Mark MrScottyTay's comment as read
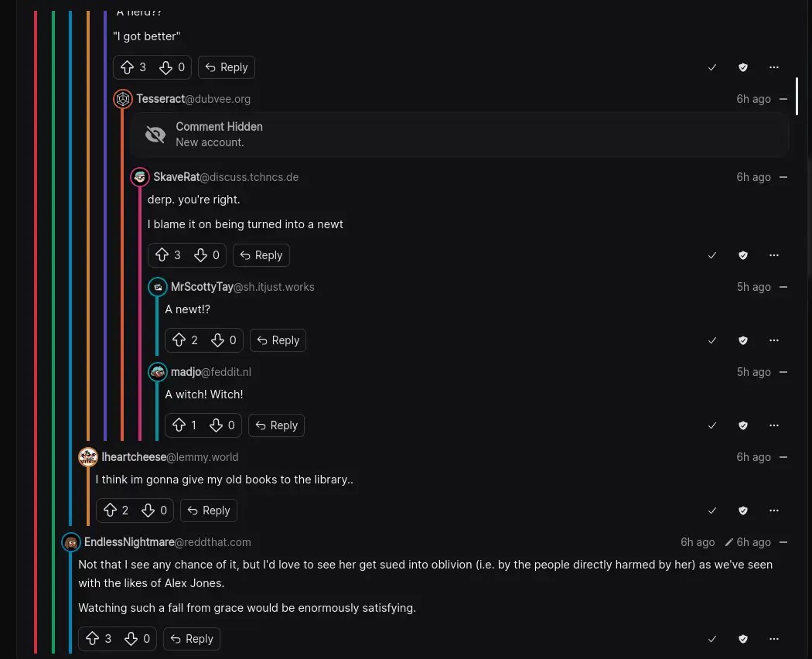Screen dimensions: 812x659 (x=712, y=340)
